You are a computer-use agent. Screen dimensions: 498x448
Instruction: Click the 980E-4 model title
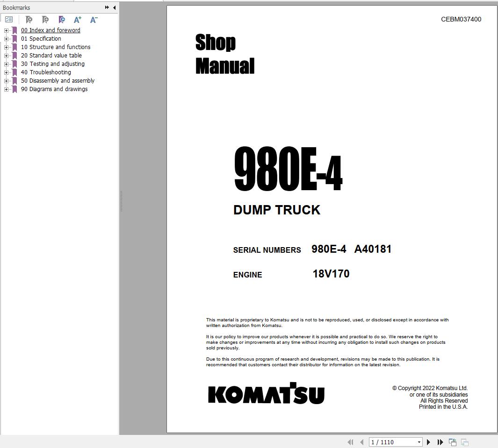tap(288, 169)
